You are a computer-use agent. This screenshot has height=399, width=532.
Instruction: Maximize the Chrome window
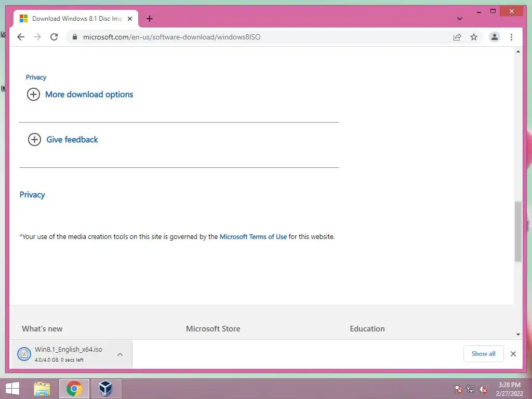click(x=493, y=11)
